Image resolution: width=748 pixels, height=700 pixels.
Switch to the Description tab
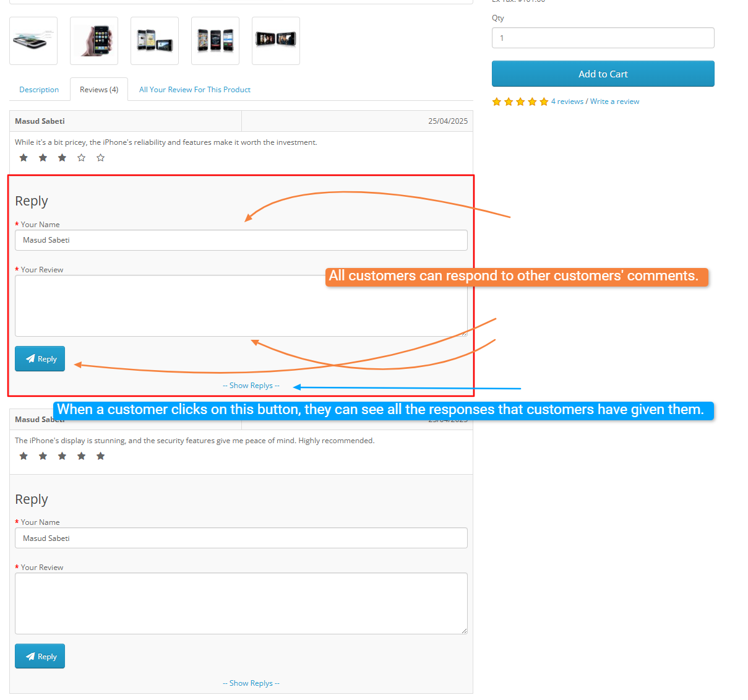pos(39,90)
